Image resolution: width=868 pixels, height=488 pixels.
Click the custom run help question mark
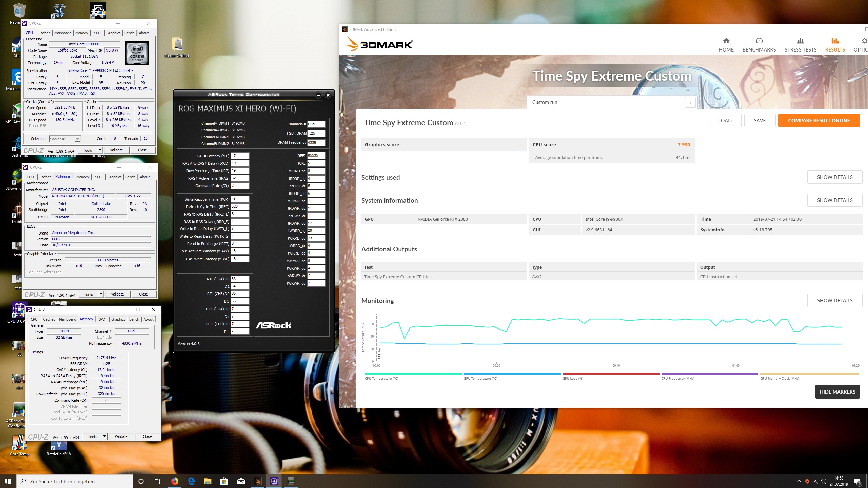[x=690, y=102]
